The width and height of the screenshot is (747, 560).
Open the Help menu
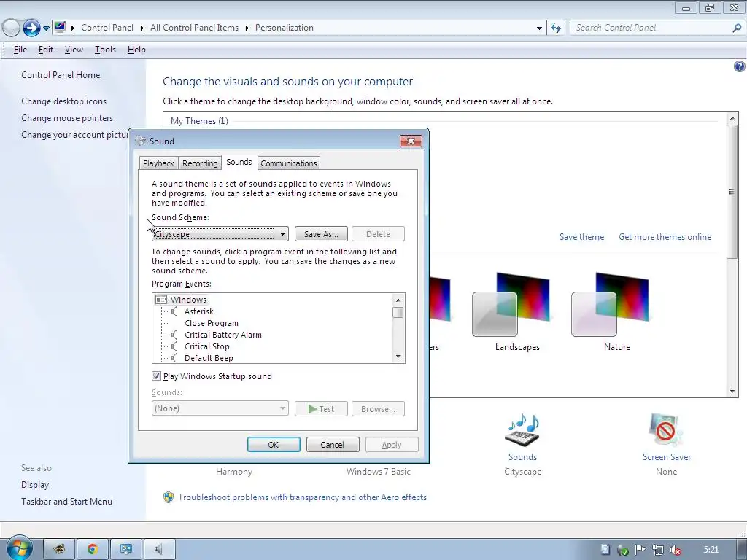point(136,50)
